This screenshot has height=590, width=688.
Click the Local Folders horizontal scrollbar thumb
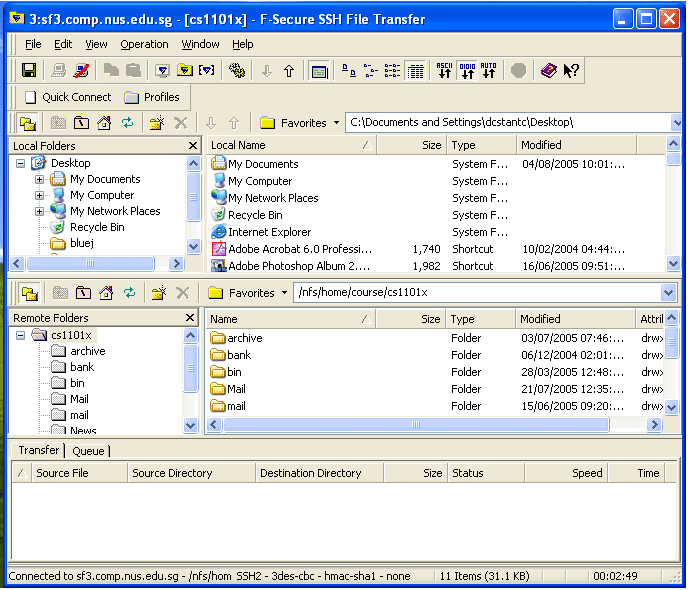coord(90,264)
